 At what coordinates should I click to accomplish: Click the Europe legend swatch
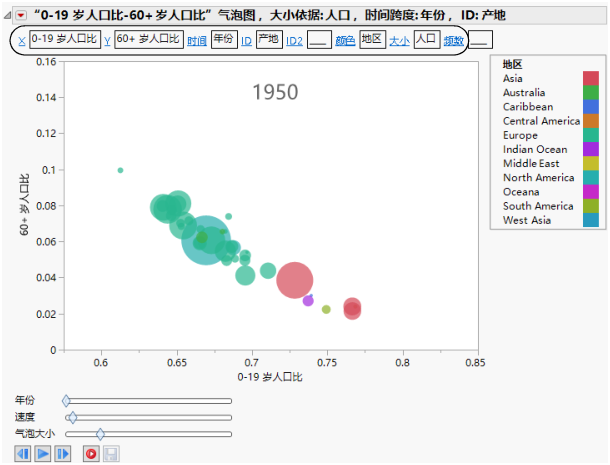(591, 135)
